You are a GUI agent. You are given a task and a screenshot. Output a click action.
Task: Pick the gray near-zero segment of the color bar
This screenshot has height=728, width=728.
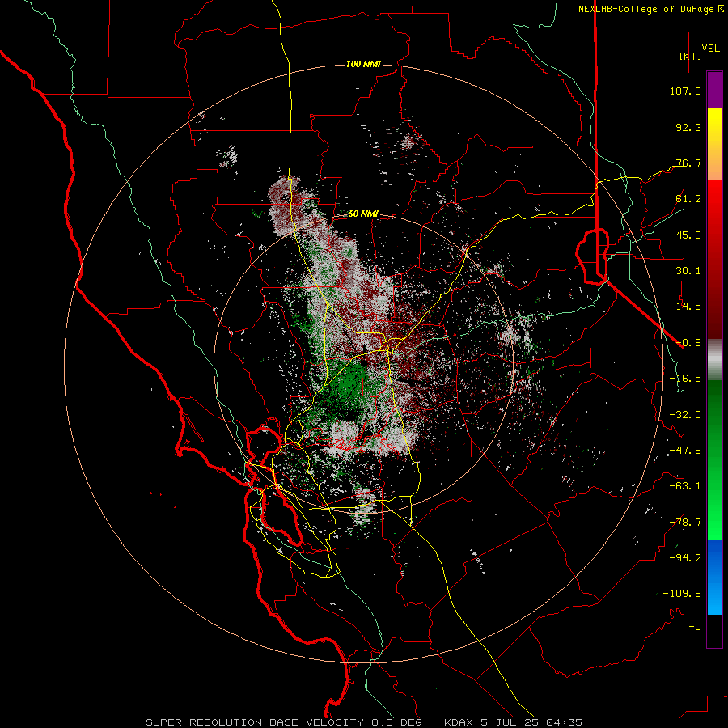point(714,360)
